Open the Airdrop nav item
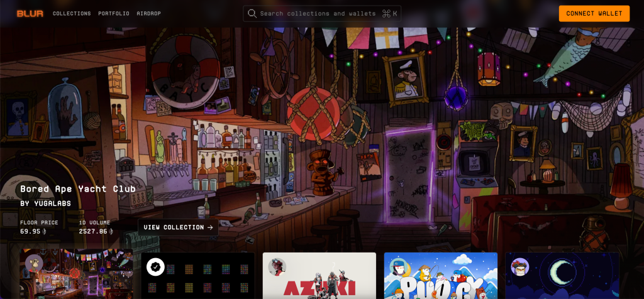Viewport: 644px width, 299px height. [148, 14]
